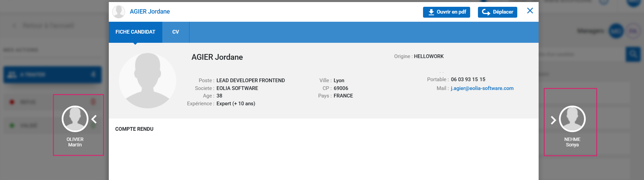Click the left chevron to previous candidate
644x180 pixels.
pos(94,119)
